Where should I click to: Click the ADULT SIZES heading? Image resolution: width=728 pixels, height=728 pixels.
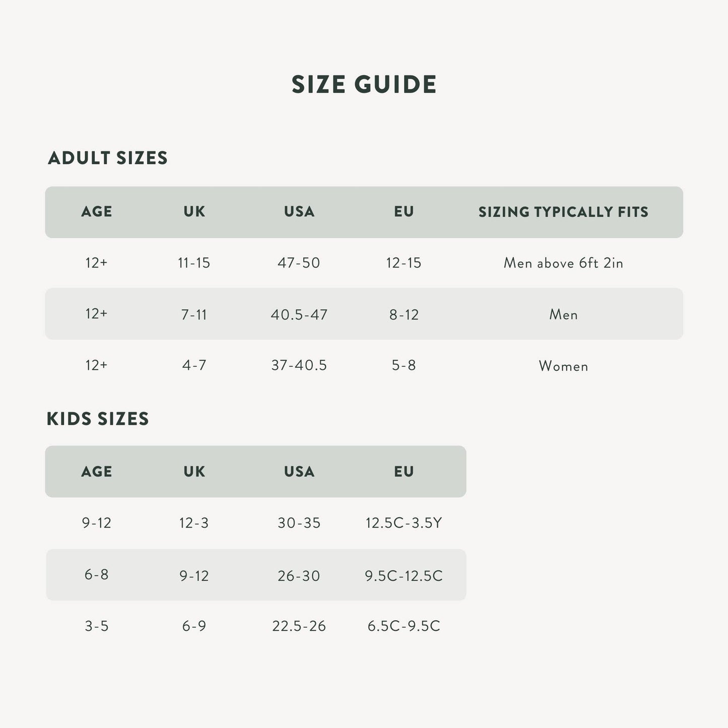pos(107,158)
